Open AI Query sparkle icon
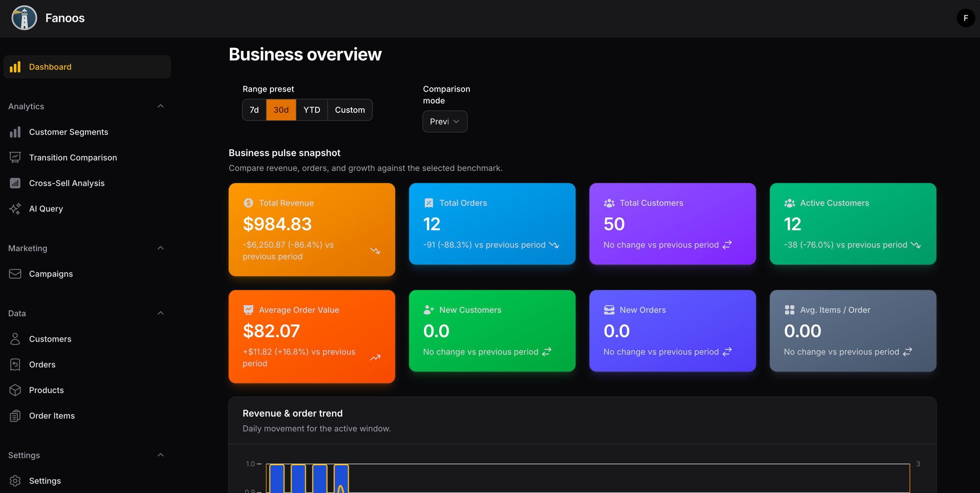The height and width of the screenshot is (493, 980). [x=15, y=209]
